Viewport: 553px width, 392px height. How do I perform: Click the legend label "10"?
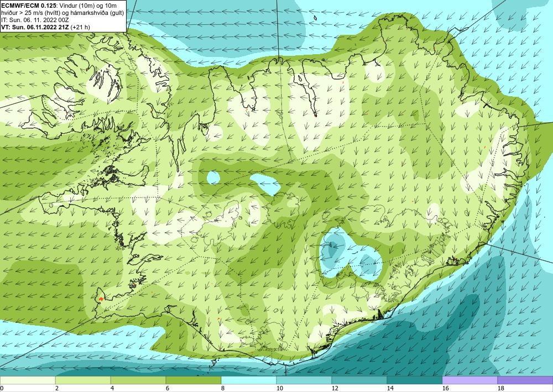[x=279, y=389]
